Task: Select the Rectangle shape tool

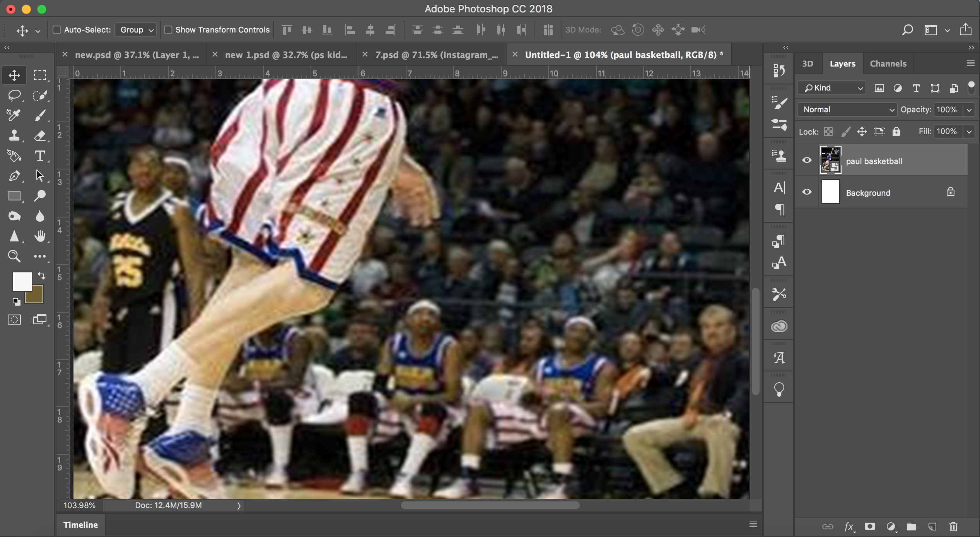Action: coord(14,196)
